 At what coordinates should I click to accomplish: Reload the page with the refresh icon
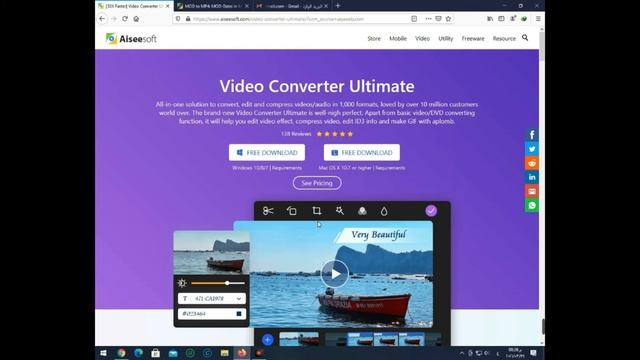coord(125,19)
